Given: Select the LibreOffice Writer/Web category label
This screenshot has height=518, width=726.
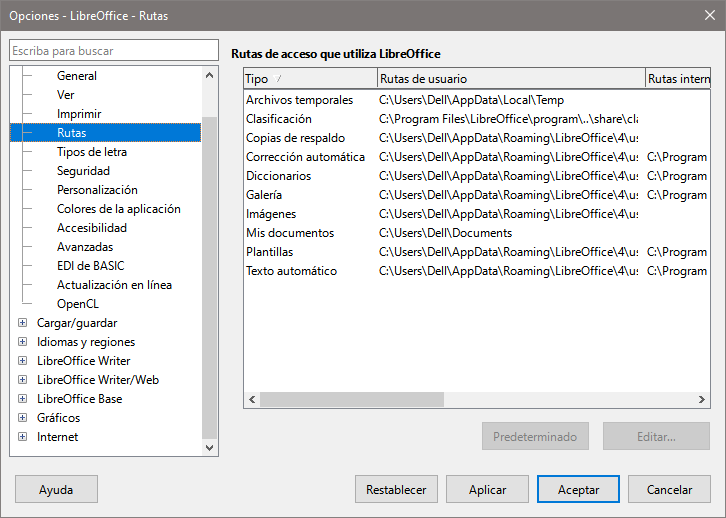Looking at the screenshot, I should (x=98, y=380).
